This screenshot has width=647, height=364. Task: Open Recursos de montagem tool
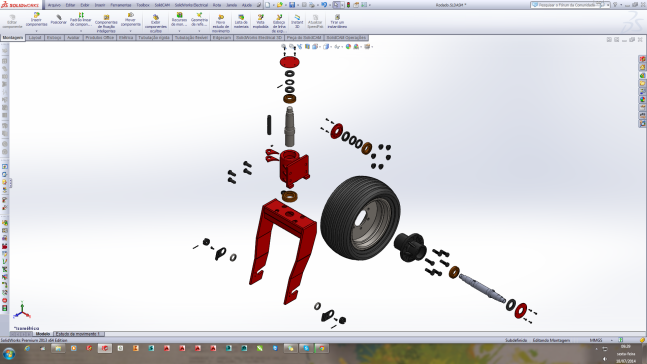pos(179,19)
